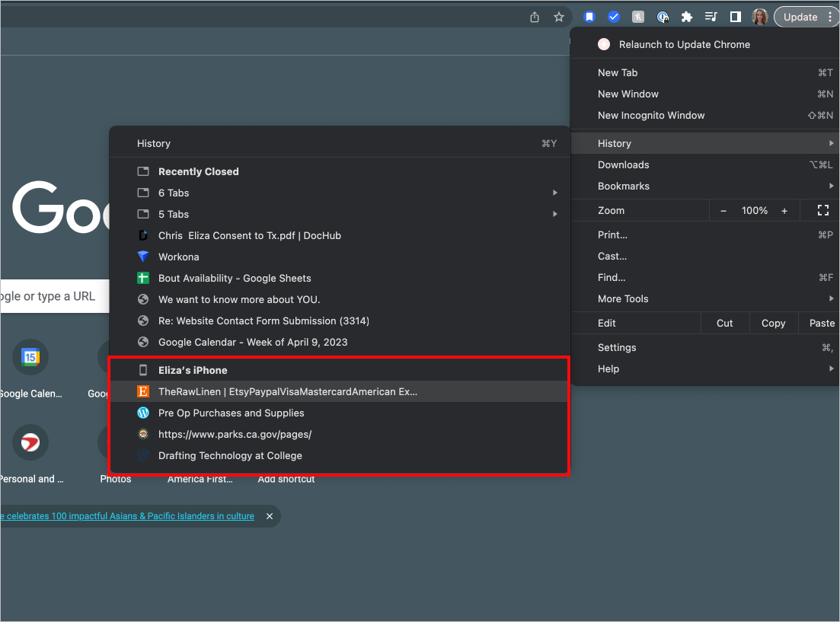Open TheRawLinen Etsy tab from iPhone

[340, 391]
